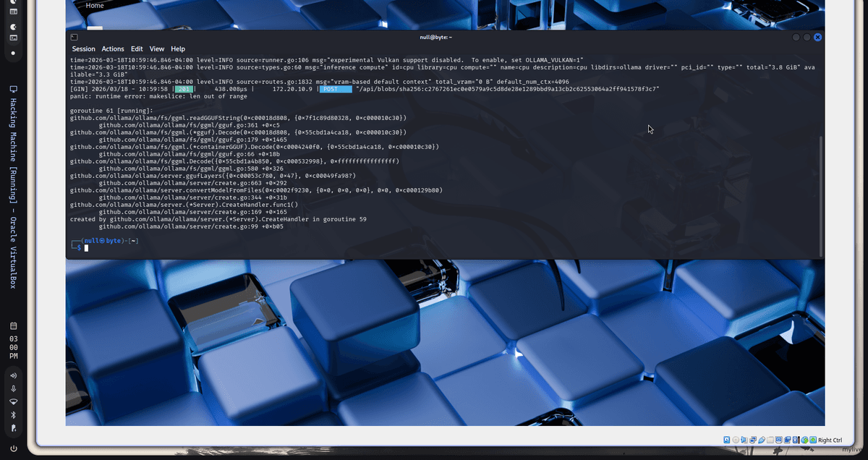Screen dimensions: 868x460
Task: Open the Actions menu in the terminal
Action: tap(112, 49)
